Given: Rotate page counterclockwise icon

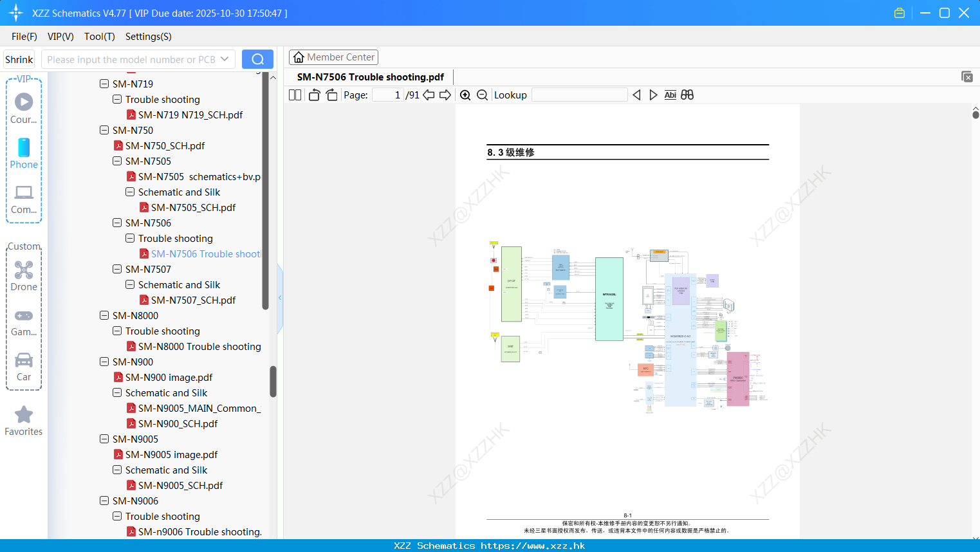Looking at the screenshot, I should 315,95.
